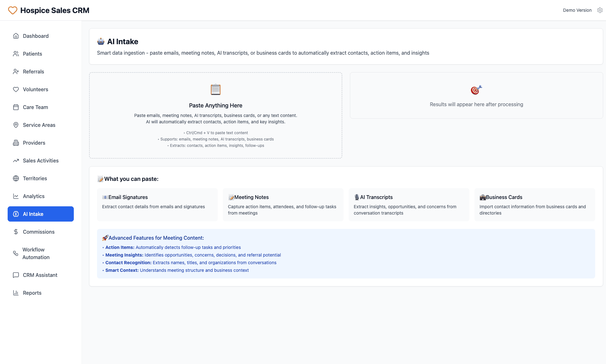Select the Service Areas map pin icon
606x364 pixels.
pyautogui.click(x=16, y=125)
